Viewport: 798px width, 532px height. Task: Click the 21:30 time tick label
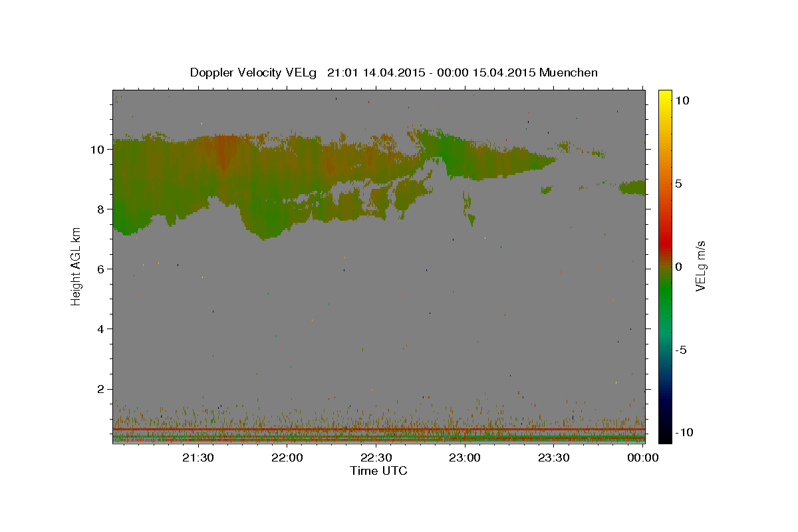tap(198, 458)
